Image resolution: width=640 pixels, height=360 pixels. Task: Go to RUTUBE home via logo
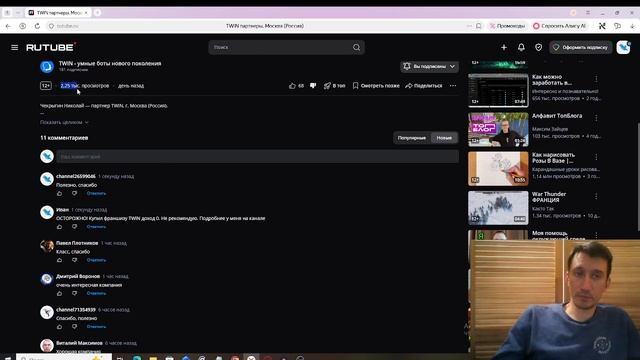[x=51, y=47]
